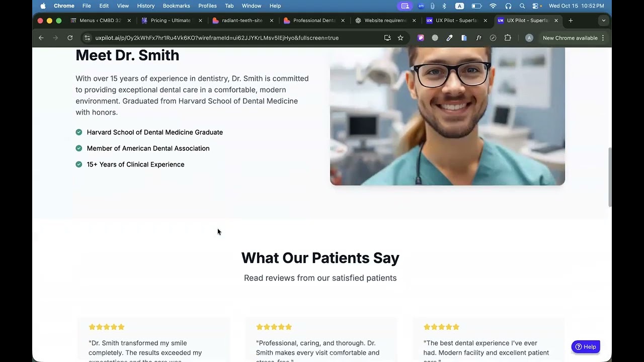This screenshot has width=644, height=362.
Task: Open the Tab menu
Action: coord(229,6)
